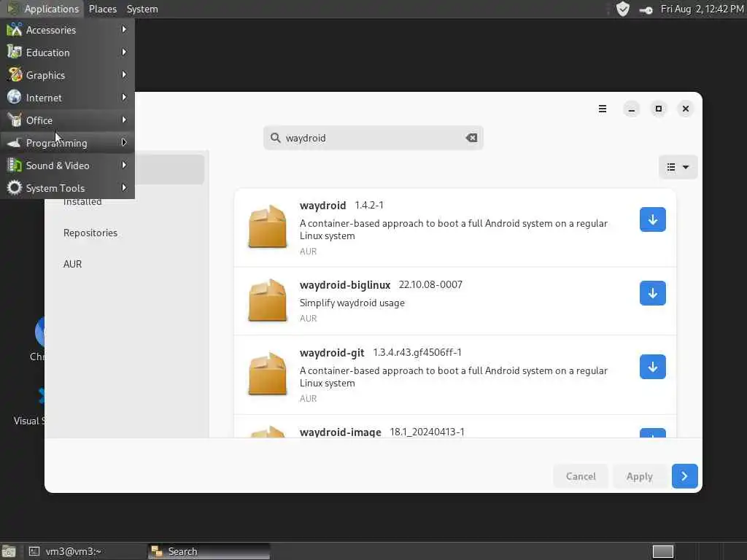Open the Accessories menu category
747x560 pixels.
click(67, 29)
